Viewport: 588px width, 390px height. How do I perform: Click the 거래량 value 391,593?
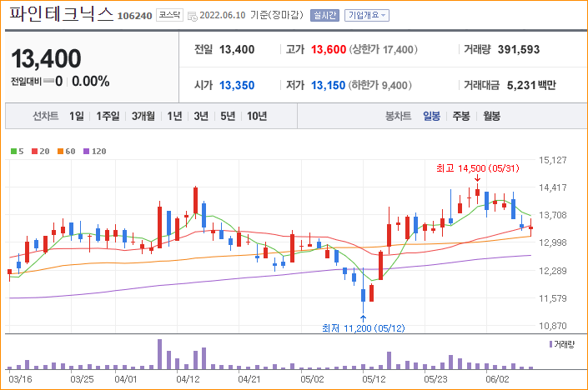519,49
